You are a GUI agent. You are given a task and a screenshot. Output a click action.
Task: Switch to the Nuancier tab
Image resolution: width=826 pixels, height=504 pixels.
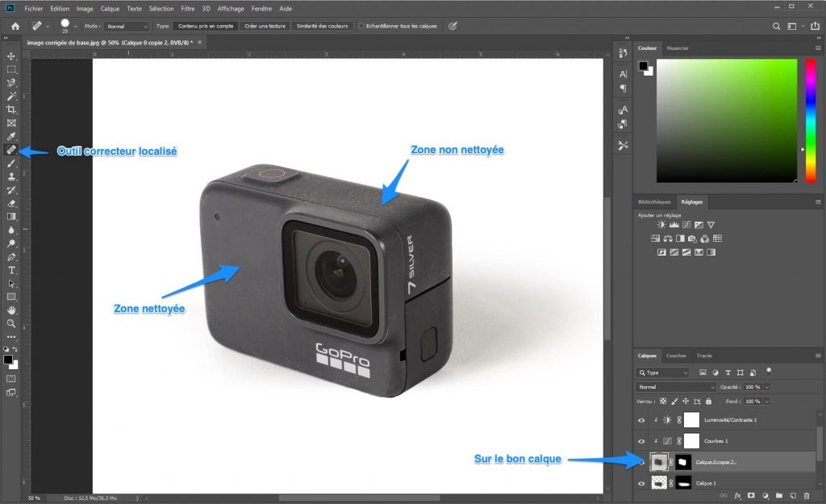pyautogui.click(x=678, y=48)
